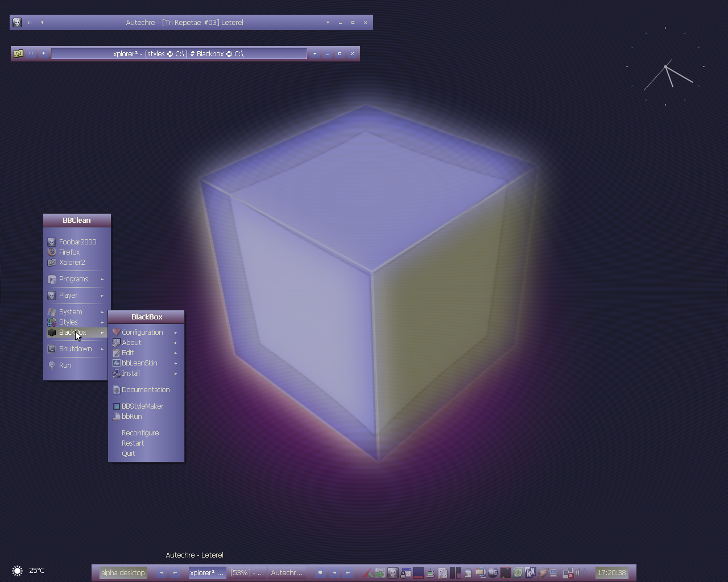Click the skull icon on the Autechre title bar
Screen dimensions: 728x582
coord(17,23)
